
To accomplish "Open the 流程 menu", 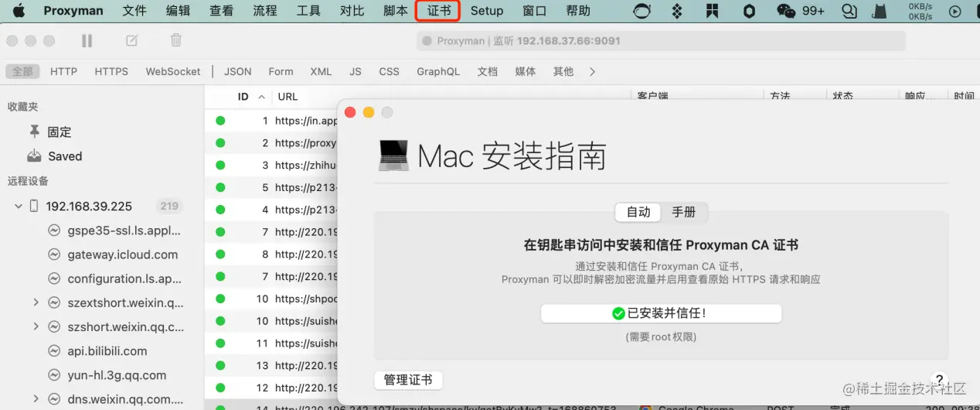I will (x=265, y=11).
